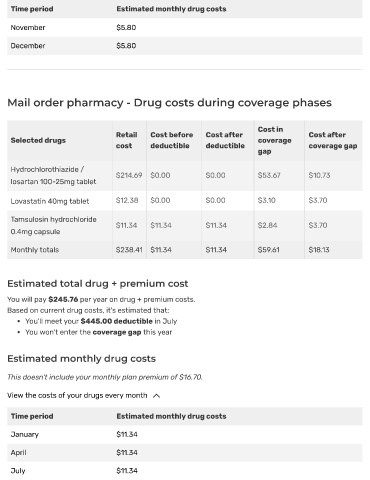Viewport: 370px width, 480px height.
Task: Click the December row in top table
Action: 185,46
